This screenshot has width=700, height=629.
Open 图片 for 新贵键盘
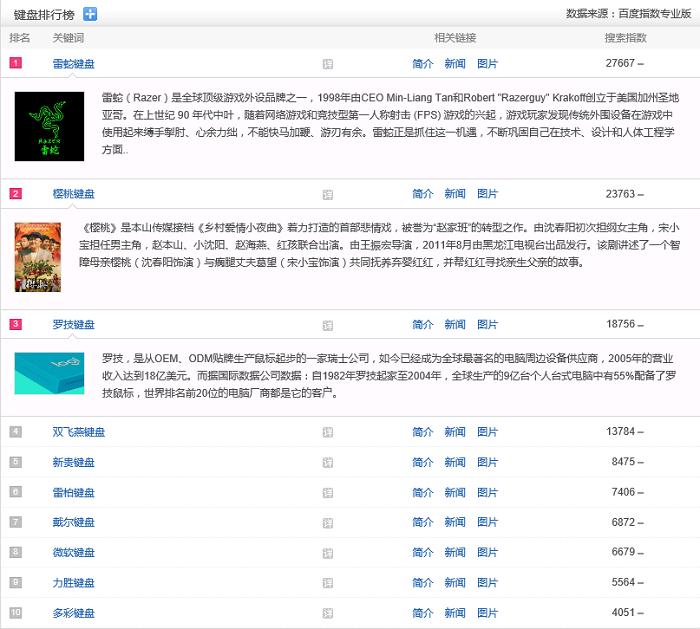tap(487, 462)
